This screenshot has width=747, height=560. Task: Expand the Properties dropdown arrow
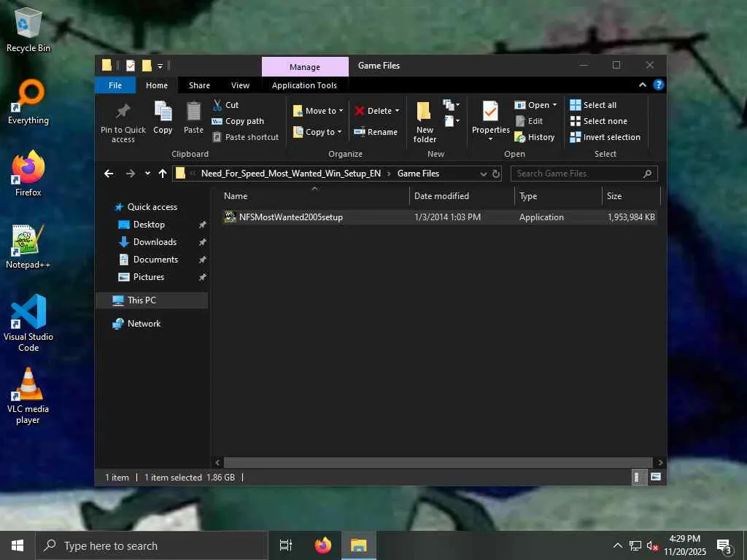pyautogui.click(x=490, y=139)
